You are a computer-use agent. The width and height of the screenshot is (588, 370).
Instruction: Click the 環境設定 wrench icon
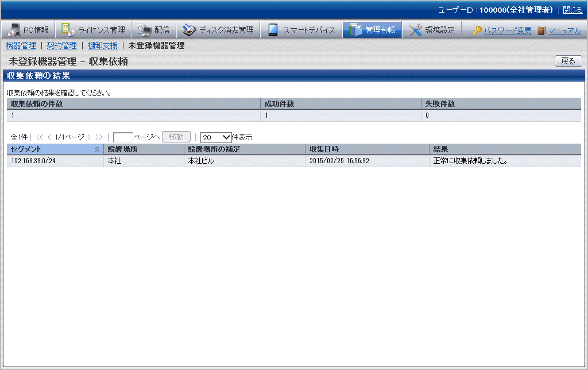[415, 30]
